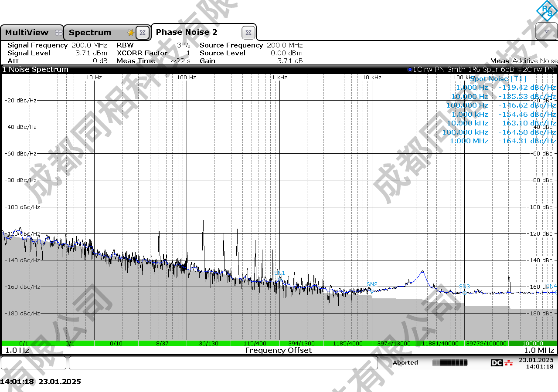Click the blue trace 1 indicator dot
This screenshot has height=392, width=558.
409,70
